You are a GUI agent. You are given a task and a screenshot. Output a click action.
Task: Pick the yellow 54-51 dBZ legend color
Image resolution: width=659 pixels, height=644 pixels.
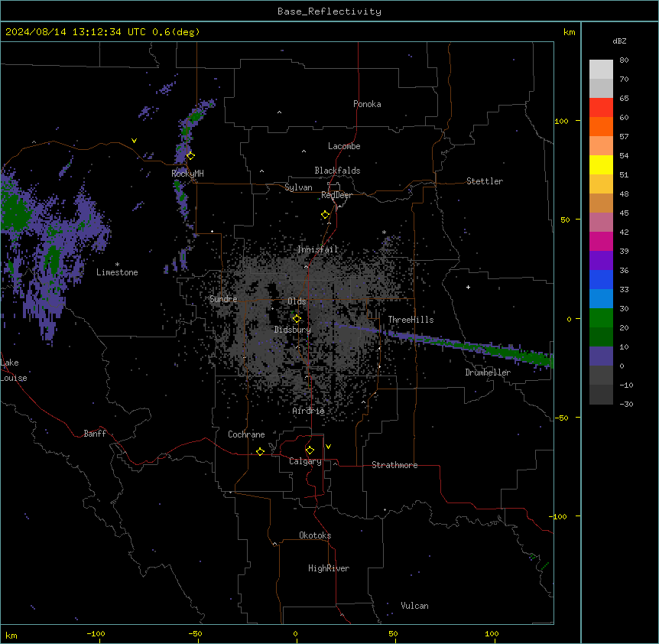point(601,164)
